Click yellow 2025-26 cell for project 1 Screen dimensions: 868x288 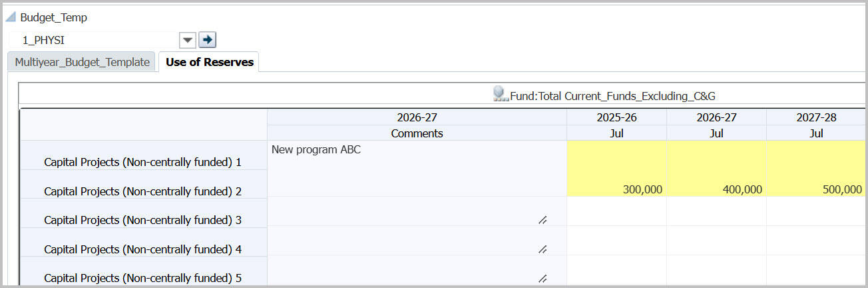616,155
